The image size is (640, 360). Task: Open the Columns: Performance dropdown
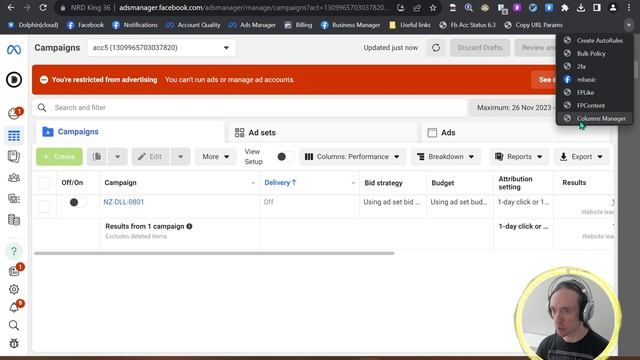click(352, 157)
